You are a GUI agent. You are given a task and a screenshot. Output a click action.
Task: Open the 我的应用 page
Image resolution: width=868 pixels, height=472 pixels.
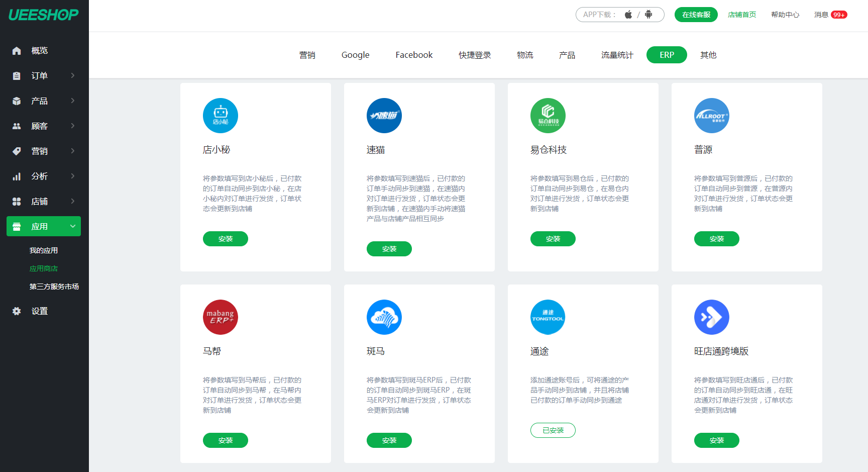tap(44, 250)
